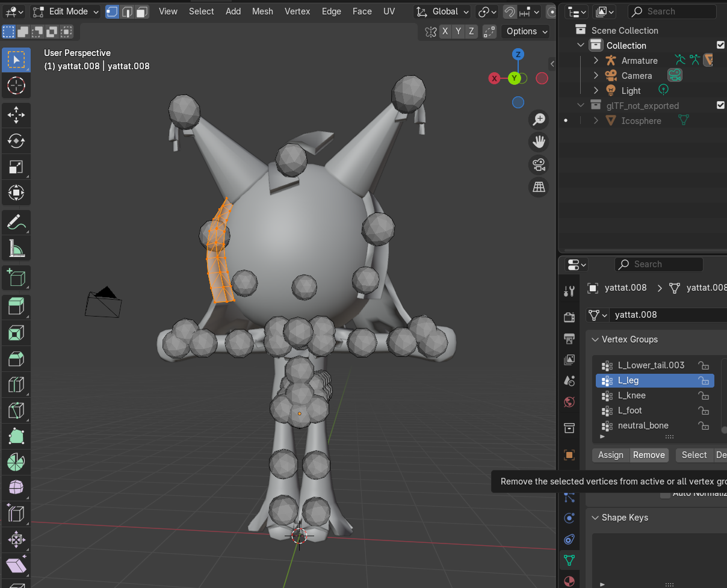Toggle Y axis mirror button

[x=458, y=31]
